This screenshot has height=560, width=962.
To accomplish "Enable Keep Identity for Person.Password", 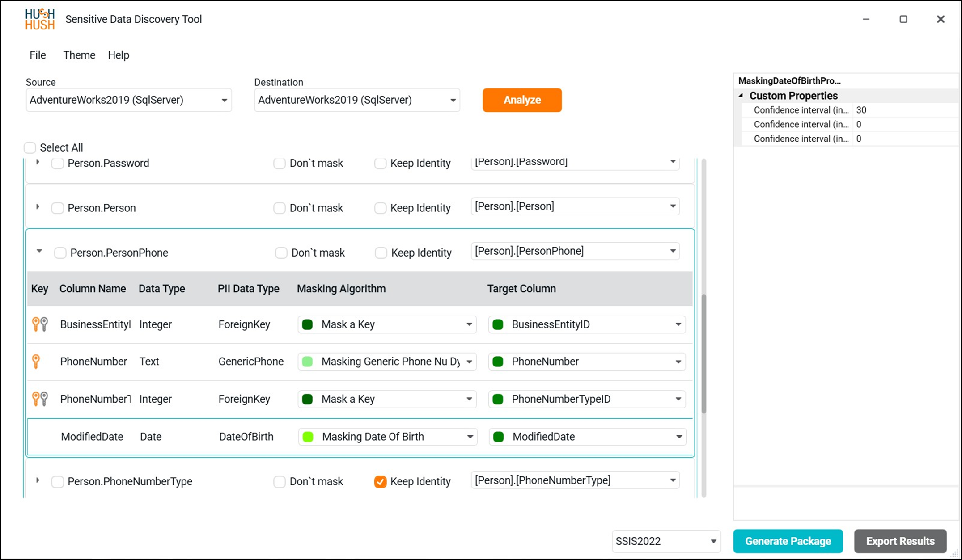I will (380, 163).
